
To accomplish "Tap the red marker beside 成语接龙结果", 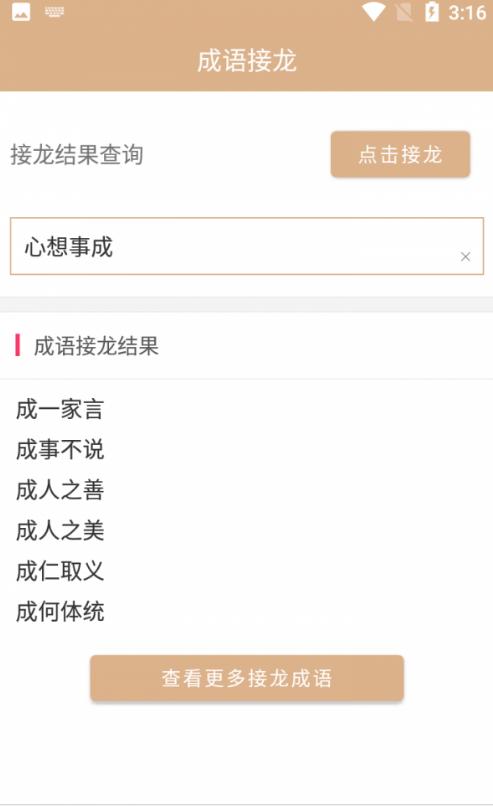I will coord(17,345).
